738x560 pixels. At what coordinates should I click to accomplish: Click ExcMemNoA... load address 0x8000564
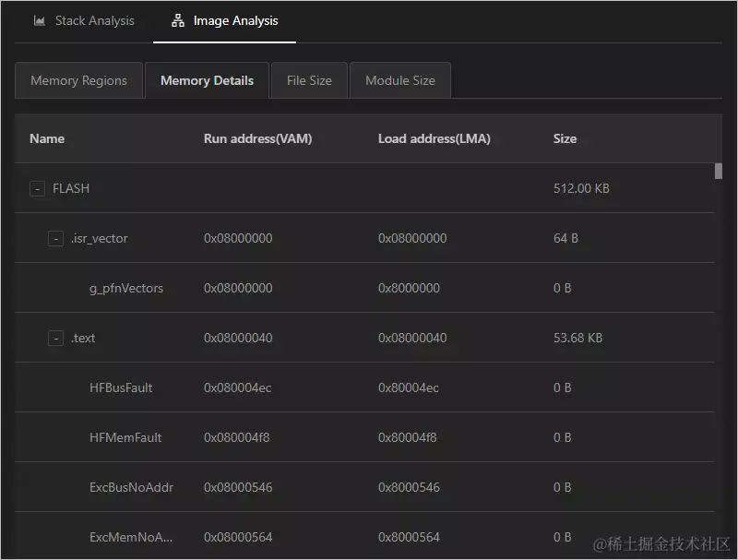409,538
